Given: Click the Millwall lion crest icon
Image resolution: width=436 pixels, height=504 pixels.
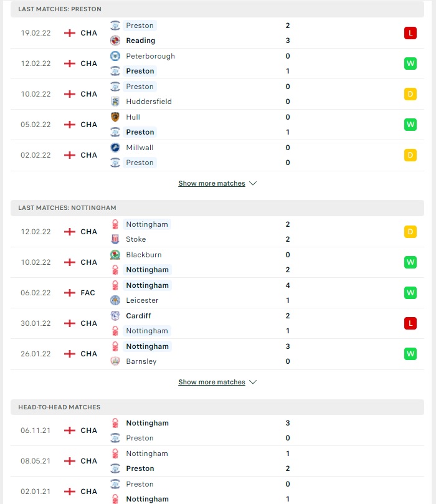Looking at the screenshot, I should pyautogui.click(x=115, y=148).
